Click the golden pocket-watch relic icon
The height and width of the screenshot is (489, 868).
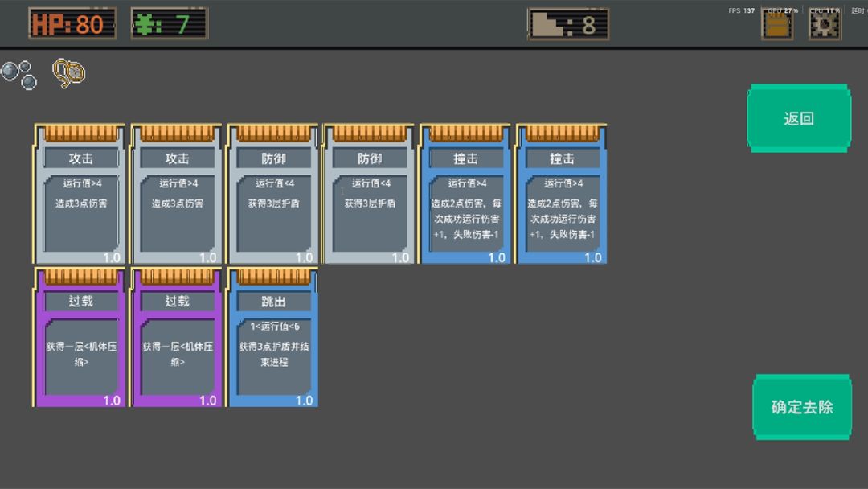[x=68, y=74]
